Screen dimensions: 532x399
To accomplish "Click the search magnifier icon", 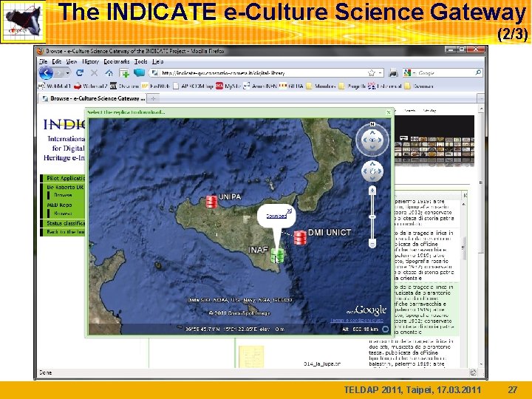I will [478, 72].
